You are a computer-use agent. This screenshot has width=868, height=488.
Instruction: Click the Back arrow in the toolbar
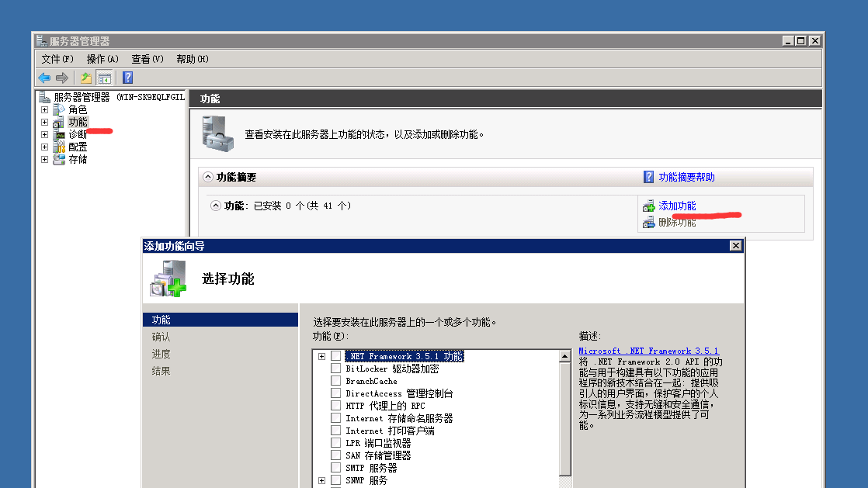click(x=44, y=78)
